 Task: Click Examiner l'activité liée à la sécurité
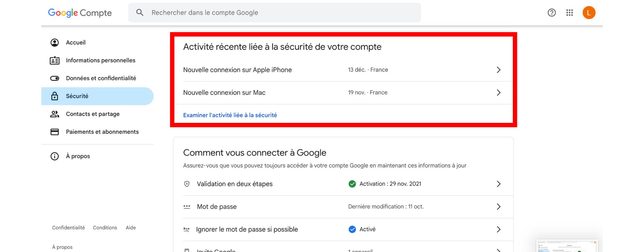(x=230, y=115)
